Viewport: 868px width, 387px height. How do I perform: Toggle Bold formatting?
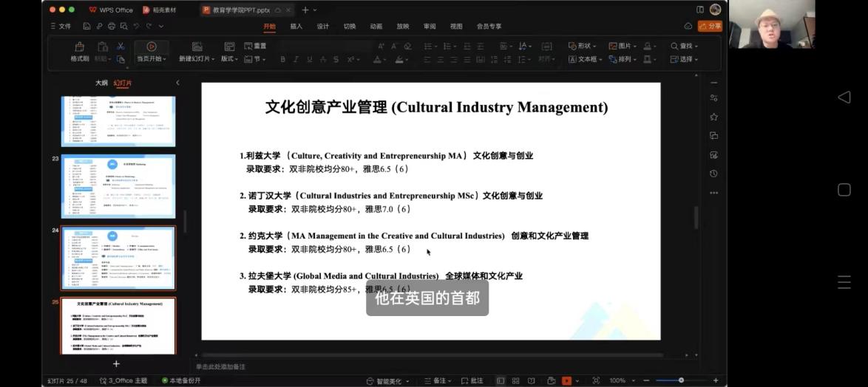point(282,59)
